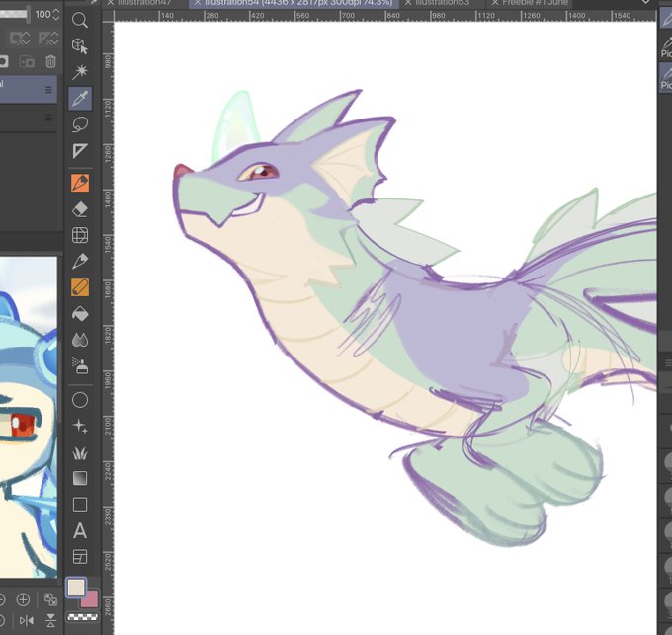Switch to the Illustration53 tab

pos(442,3)
